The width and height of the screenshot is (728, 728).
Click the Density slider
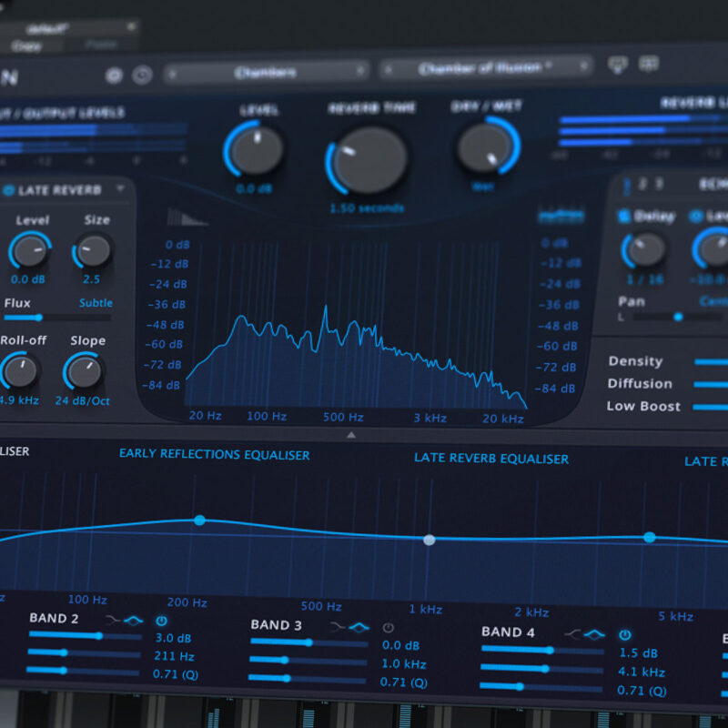tap(711, 361)
